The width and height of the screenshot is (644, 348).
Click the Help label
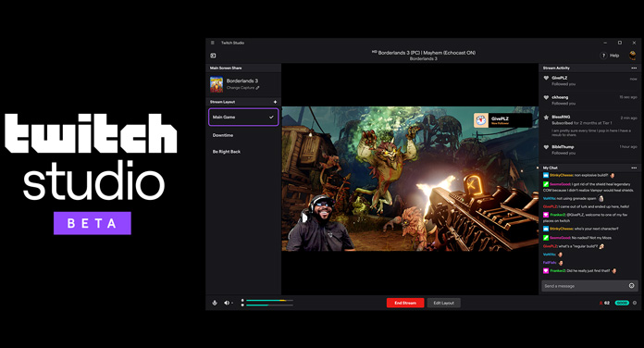click(614, 56)
